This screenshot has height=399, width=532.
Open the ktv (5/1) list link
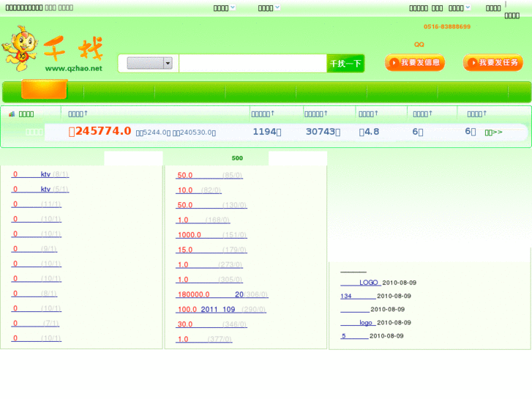click(40, 189)
